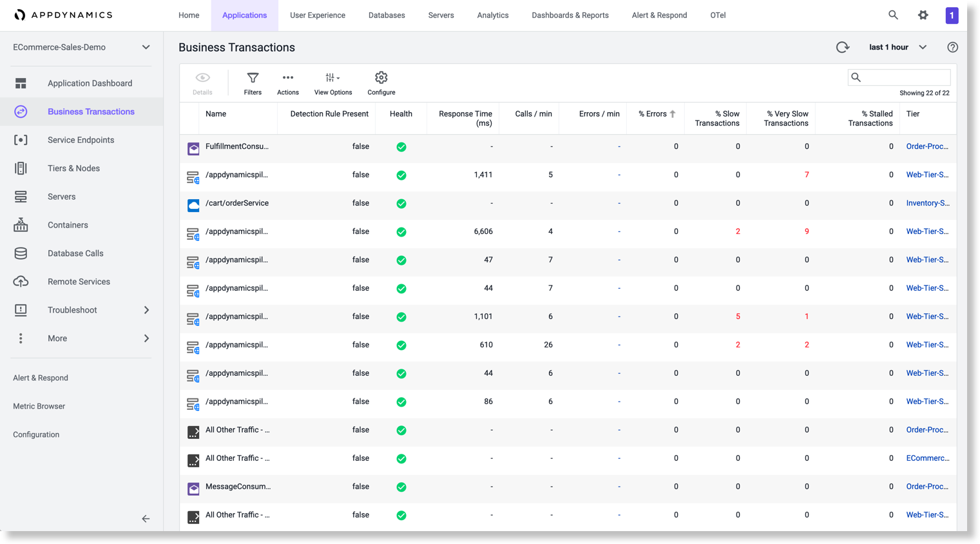Click the MessageConsum... transaction type icon
This screenshot has width=980, height=544.
[x=193, y=489]
